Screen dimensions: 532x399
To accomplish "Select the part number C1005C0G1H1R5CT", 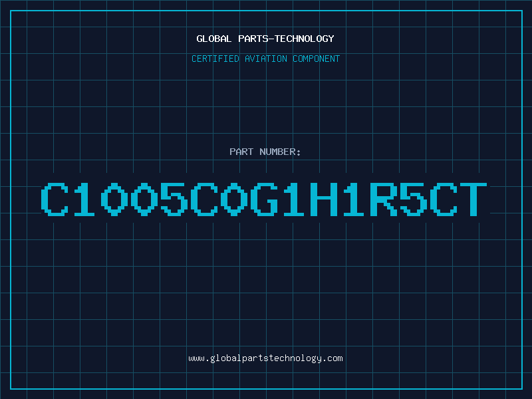I will pyautogui.click(x=264, y=199).
